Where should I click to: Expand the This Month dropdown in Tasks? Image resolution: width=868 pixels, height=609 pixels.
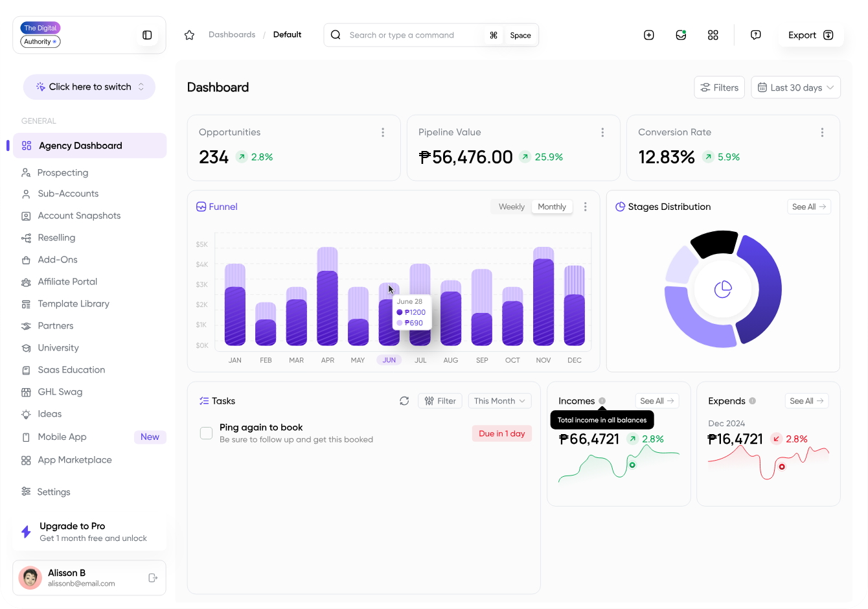[499, 401]
